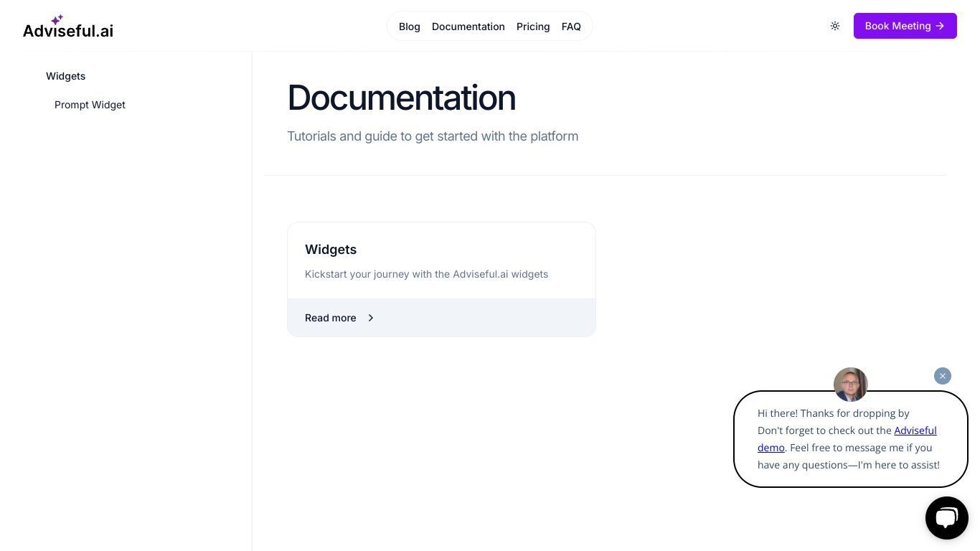
Task: Click the chat agent avatar photo
Action: pos(851,385)
